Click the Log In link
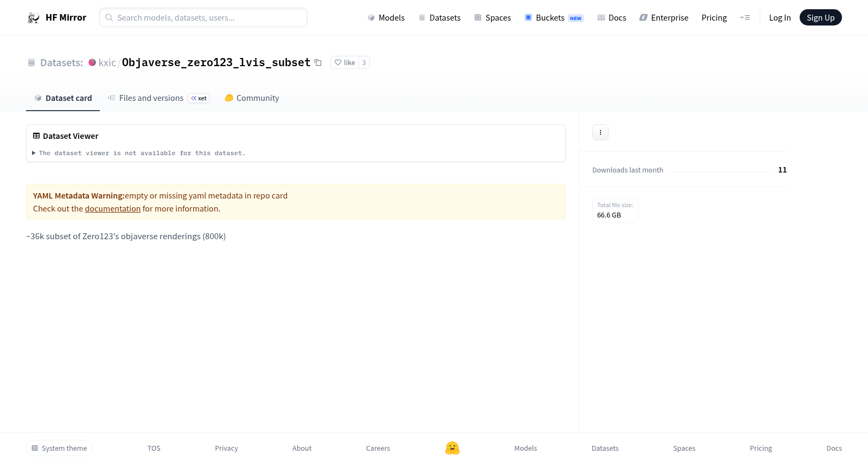 point(780,18)
